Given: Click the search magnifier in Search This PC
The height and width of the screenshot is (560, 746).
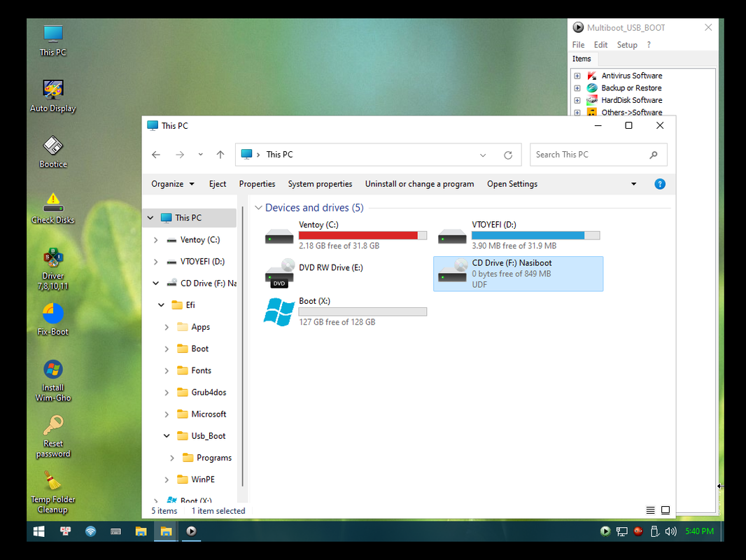Looking at the screenshot, I should (x=653, y=155).
